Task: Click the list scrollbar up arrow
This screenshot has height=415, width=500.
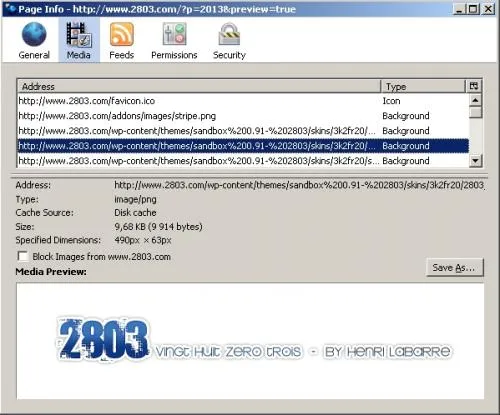Action: point(475,100)
